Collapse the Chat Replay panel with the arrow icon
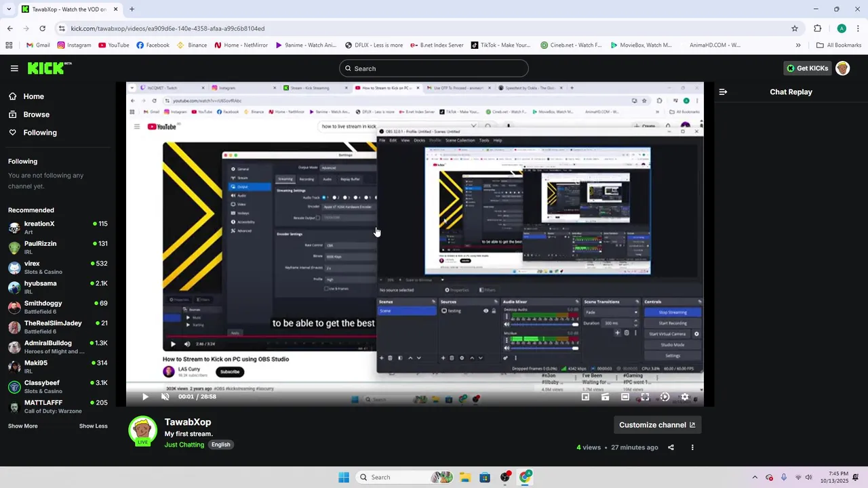This screenshot has width=868, height=488. click(723, 91)
